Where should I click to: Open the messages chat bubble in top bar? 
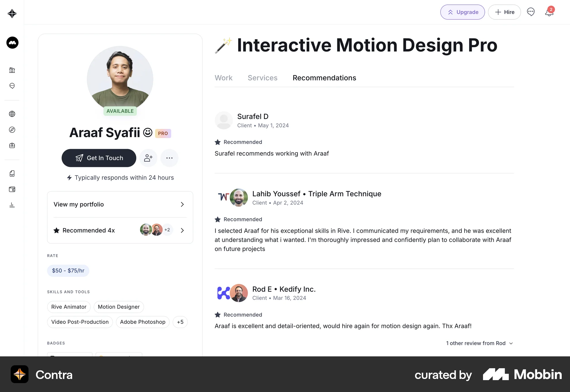531,12
